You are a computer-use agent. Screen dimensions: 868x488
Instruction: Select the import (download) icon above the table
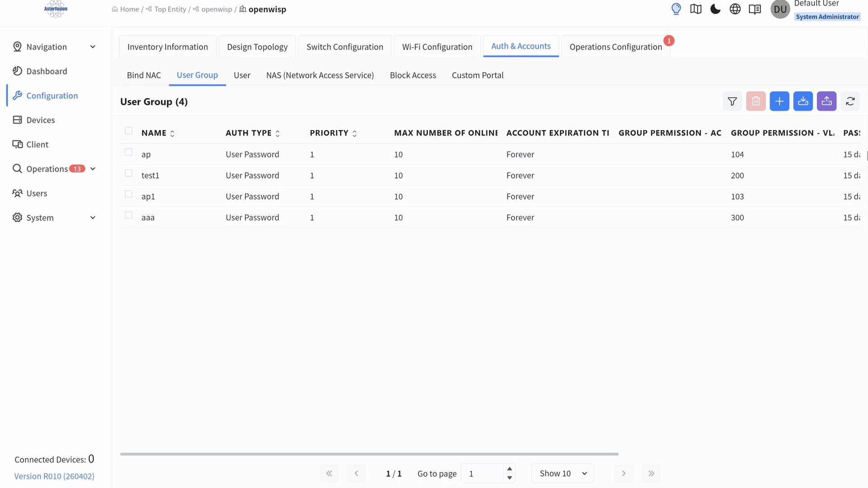click(803, 101)
